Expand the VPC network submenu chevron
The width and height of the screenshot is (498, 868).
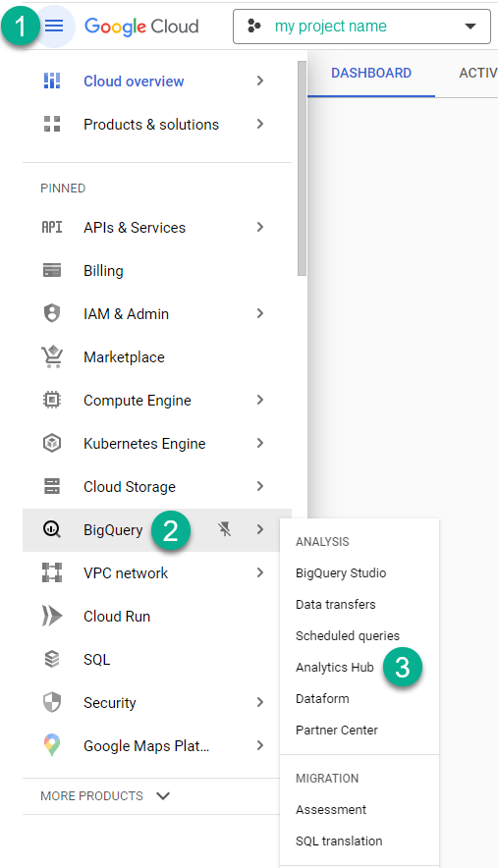click(259, 572)
